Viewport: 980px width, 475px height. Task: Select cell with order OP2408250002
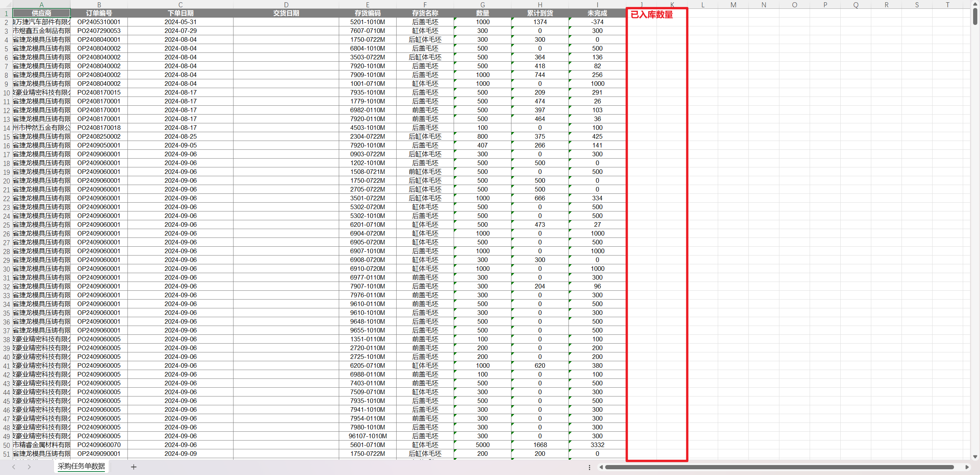tap(99, 136)
